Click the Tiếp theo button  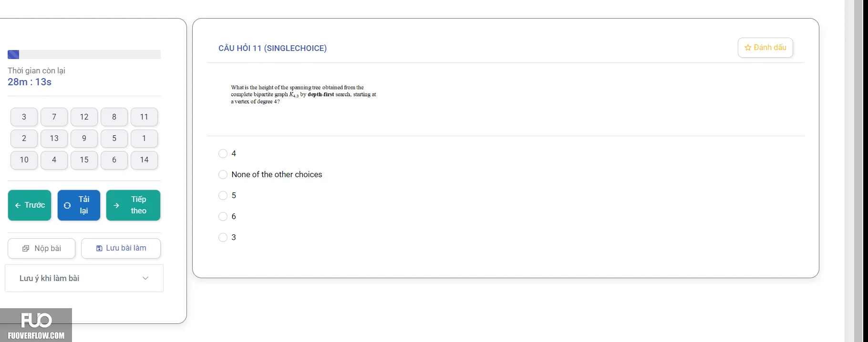pos(133,205)
